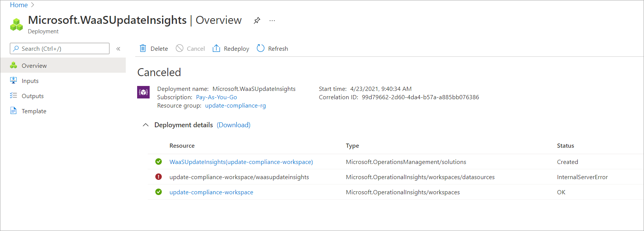Viewport: 644px width, 231px height.
Task: Click the Deployment name value Microsoft.WaaSUpdateInsights
Action: [254, 89]
